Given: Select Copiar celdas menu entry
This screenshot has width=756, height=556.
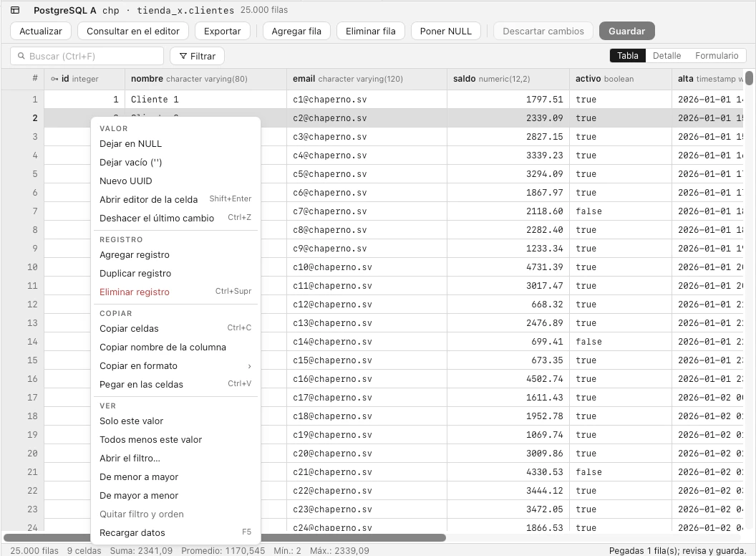Looking at the screenshot, I should click(175, 329).
